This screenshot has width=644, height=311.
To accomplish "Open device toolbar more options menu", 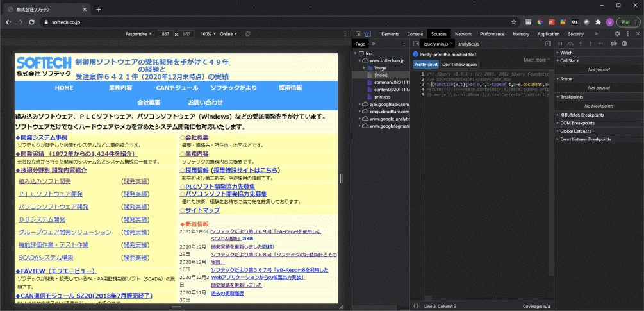I will click(345, 34).
